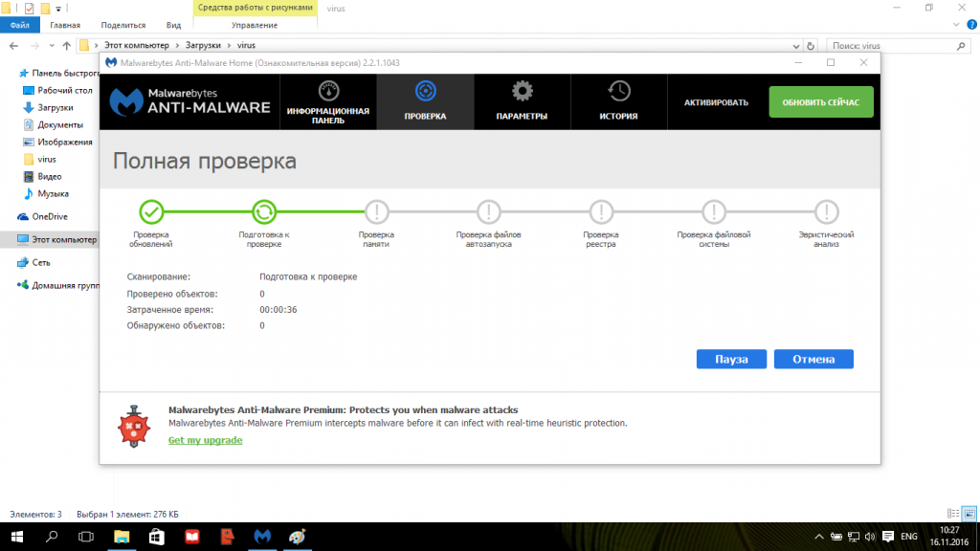This screenshot has width=980, height=551.
Task: Select Видео in Explorer sidebar
Action: (x=42, y=176)
